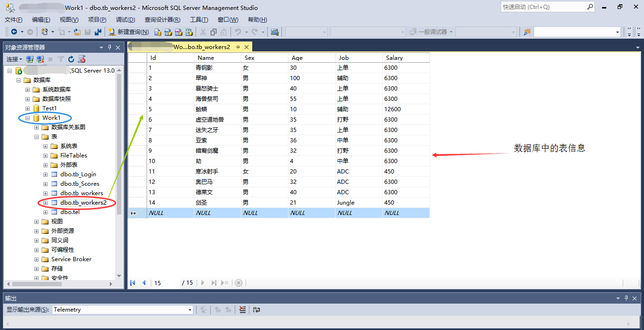This screenshot has height=330, width=644.
Task: Open the 帮助(H) menu
Action: [257, 19]
